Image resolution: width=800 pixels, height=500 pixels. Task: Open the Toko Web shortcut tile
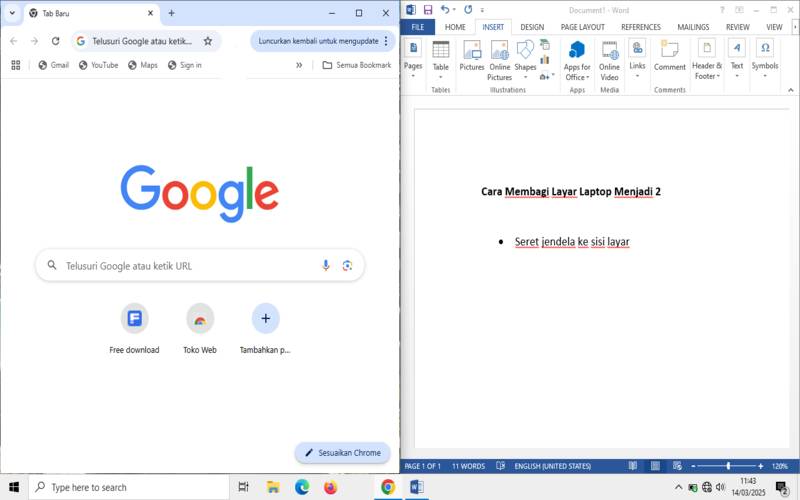click(200, 329)
